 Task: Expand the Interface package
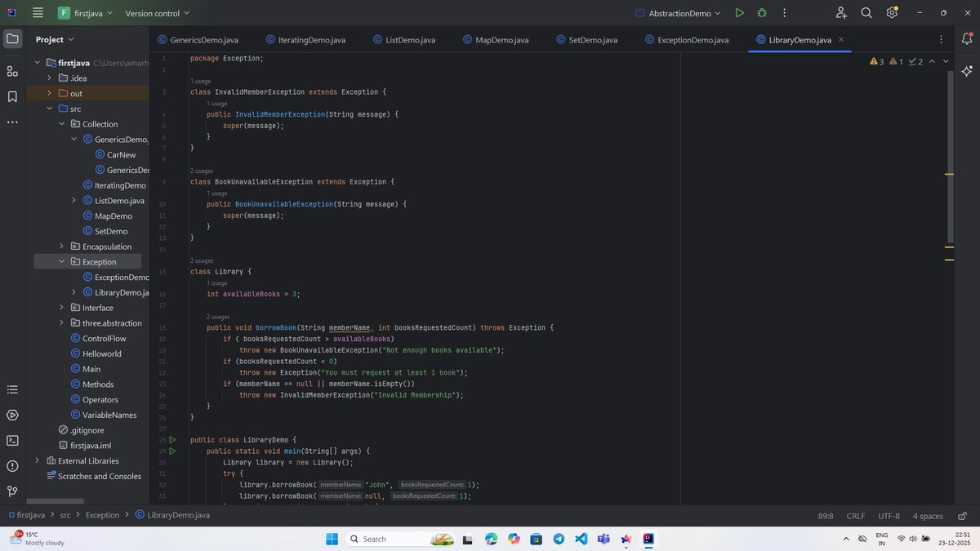(x=61, y=308)
